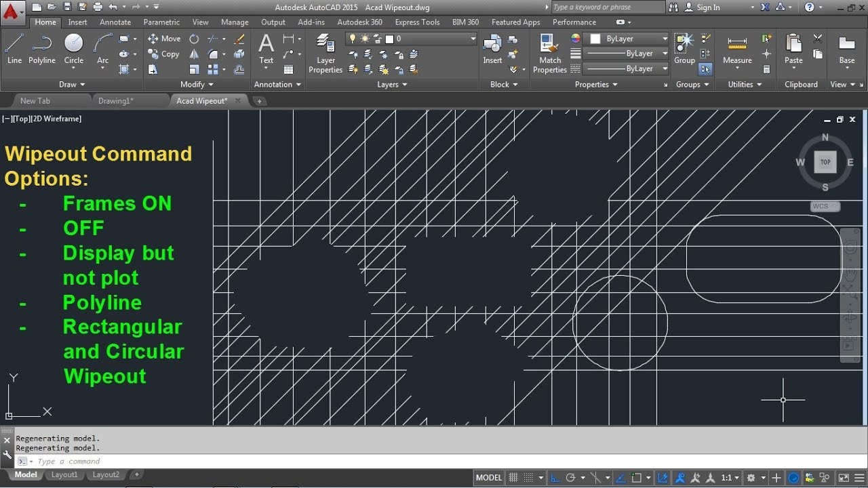Click the ViewCube TOP face
This screenshot has height=488, width=868.
tap(825, 162)
